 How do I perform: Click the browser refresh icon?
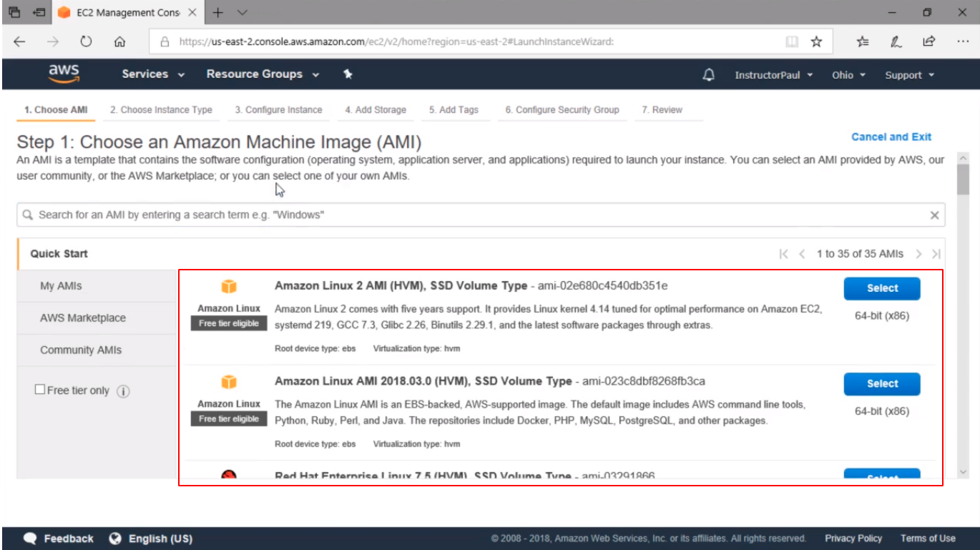(x=86, y=41)
